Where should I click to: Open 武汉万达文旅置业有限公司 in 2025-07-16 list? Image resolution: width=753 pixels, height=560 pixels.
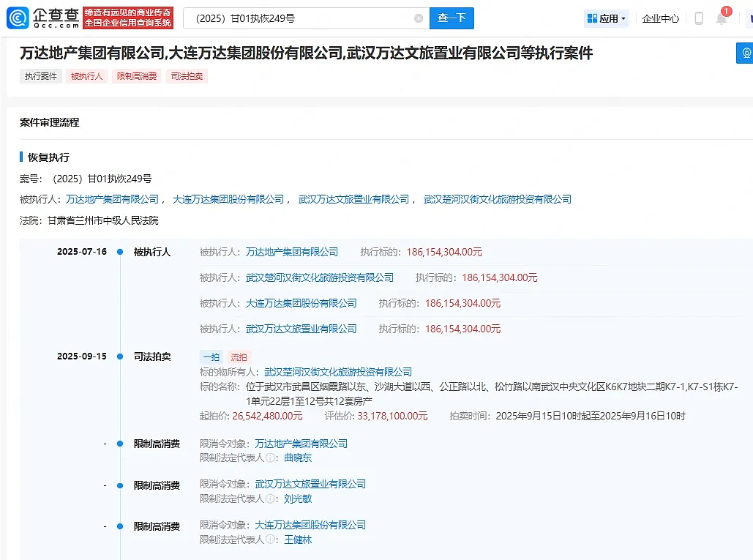(x=301, y=329)
